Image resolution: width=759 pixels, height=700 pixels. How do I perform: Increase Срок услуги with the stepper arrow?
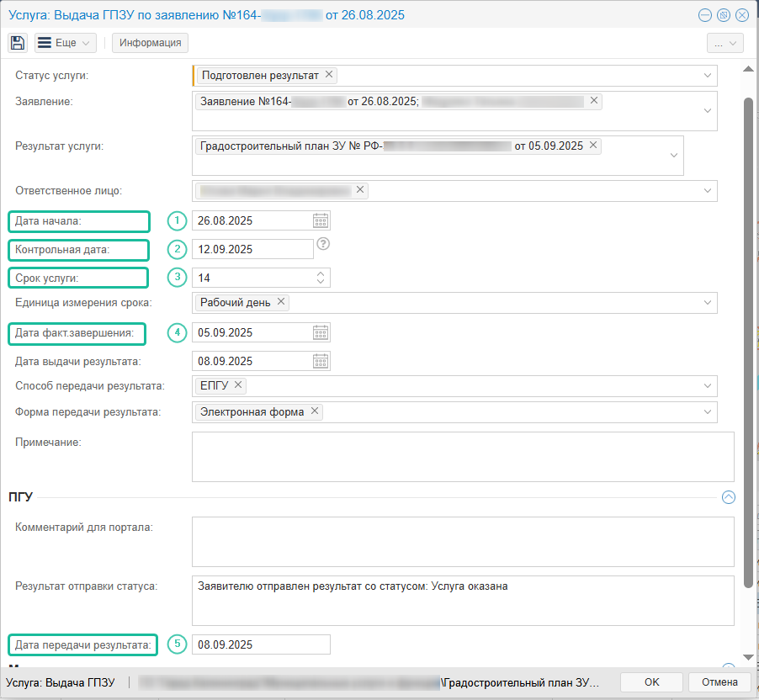[321, 273]
